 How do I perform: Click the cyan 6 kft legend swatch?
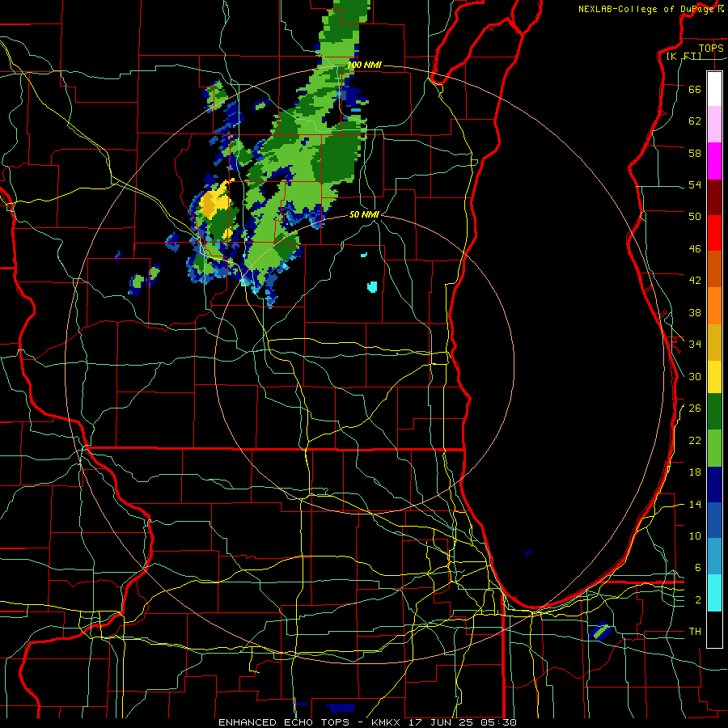[x=714, y=593]
